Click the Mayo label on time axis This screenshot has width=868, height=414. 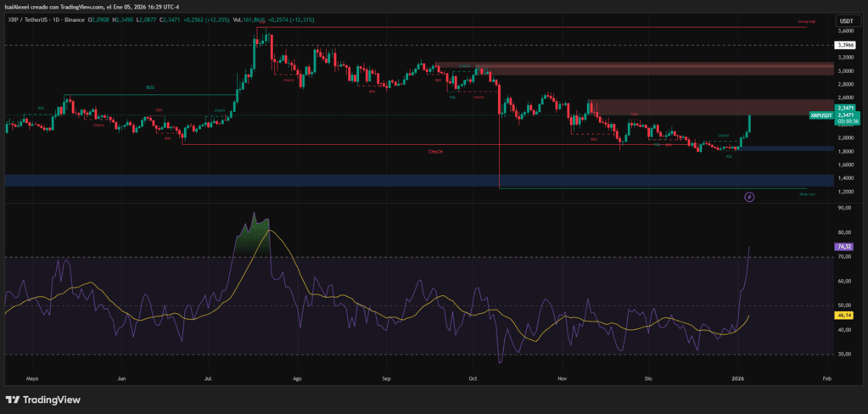pyautogui.click(x=33, y=379)
